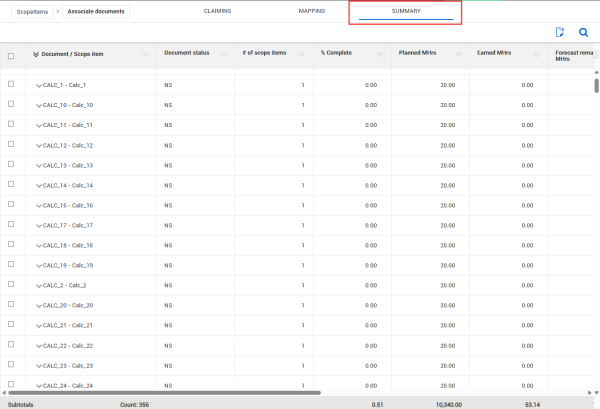
Task: Check the CALC_21 - Calc_21 row checkbox
Action: [11, 324]
